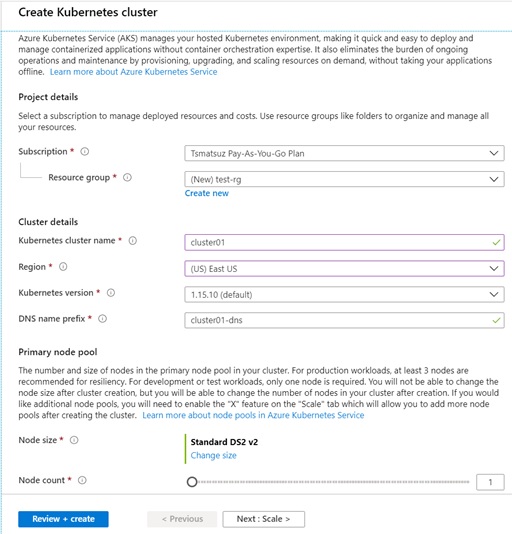Image resolution: width=512 pixels, height=534 pixels.
Task: Click the Resource group info icon
Action: [x=127, y=177]
